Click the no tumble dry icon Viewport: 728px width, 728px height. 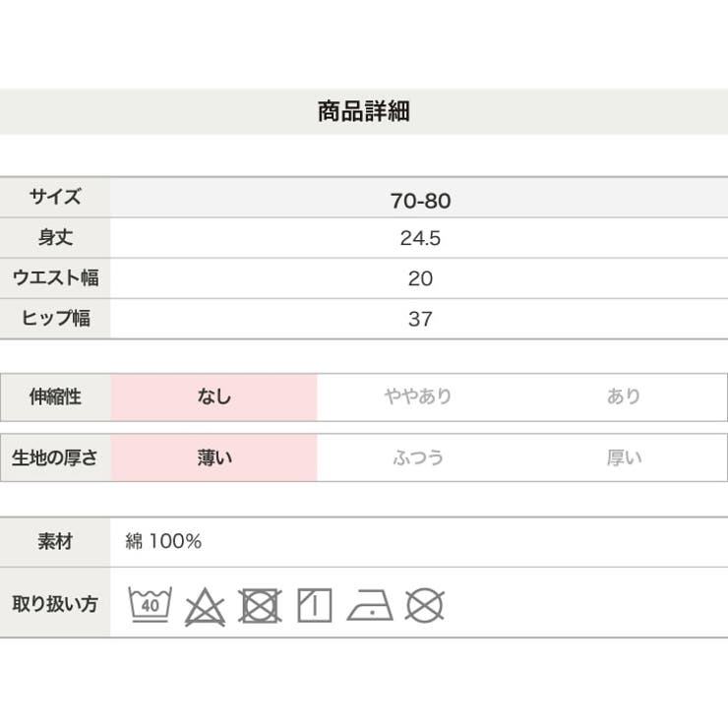[x=260, y=605]
